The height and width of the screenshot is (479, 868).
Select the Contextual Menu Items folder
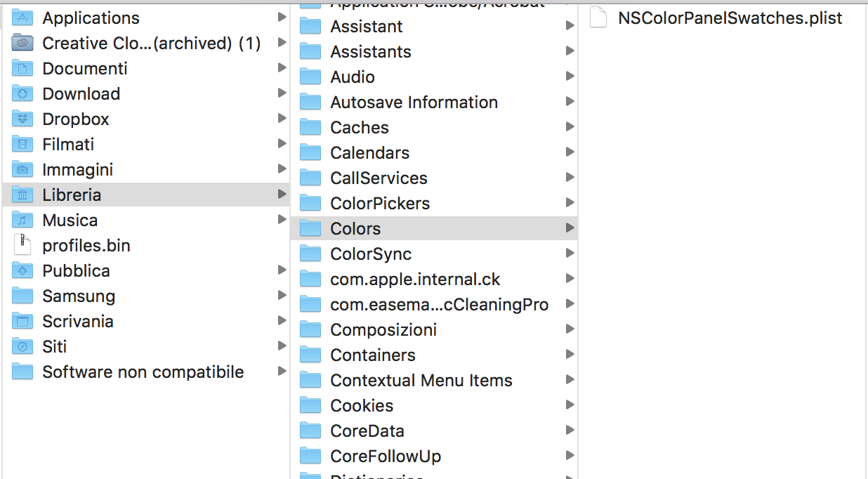pos(421,381)
